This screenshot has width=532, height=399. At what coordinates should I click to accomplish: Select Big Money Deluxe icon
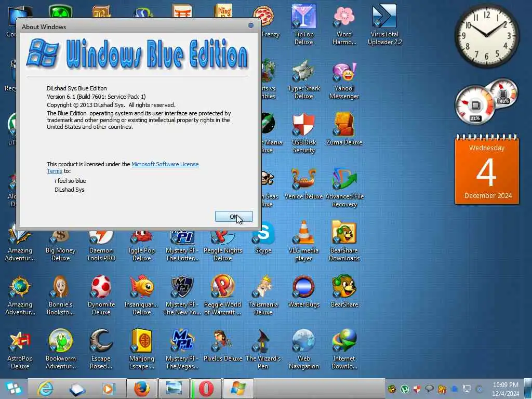(x=60, y=245)
